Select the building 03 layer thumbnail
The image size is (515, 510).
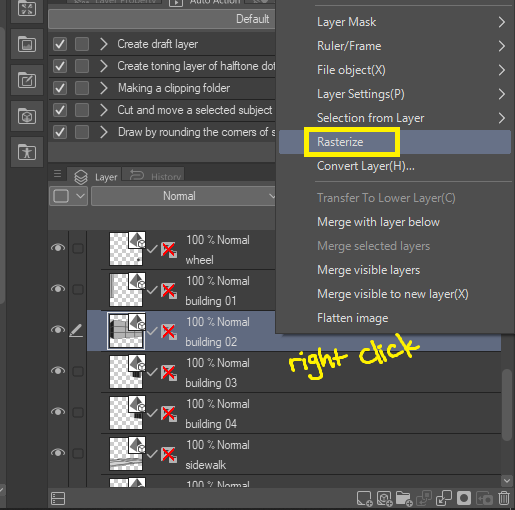pos(126,372)
